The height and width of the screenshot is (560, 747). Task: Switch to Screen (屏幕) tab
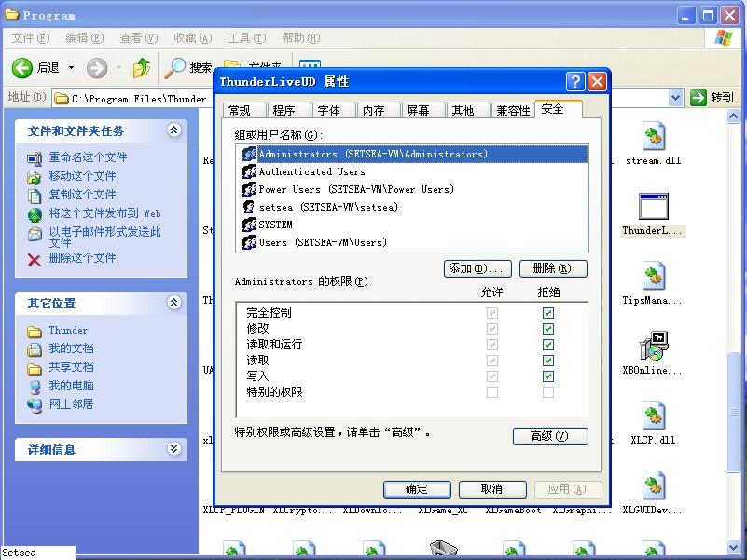tap(423, 111)
